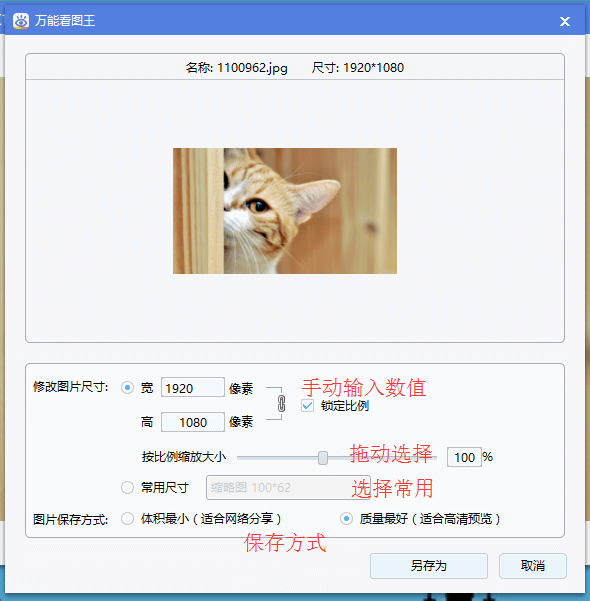Click the 修改图片尺寸 label
This screenshot has width=590, height=601.
point(71,387)
